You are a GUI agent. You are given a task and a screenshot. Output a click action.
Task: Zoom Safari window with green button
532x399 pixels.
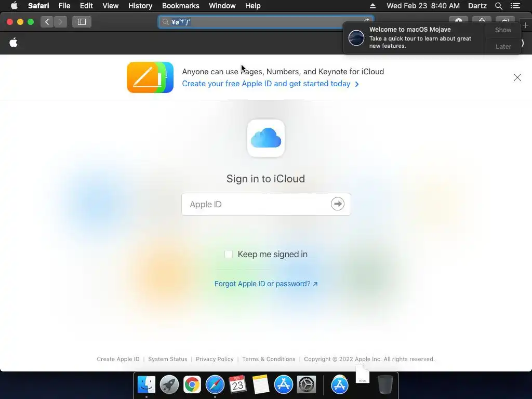click(31, 22)
